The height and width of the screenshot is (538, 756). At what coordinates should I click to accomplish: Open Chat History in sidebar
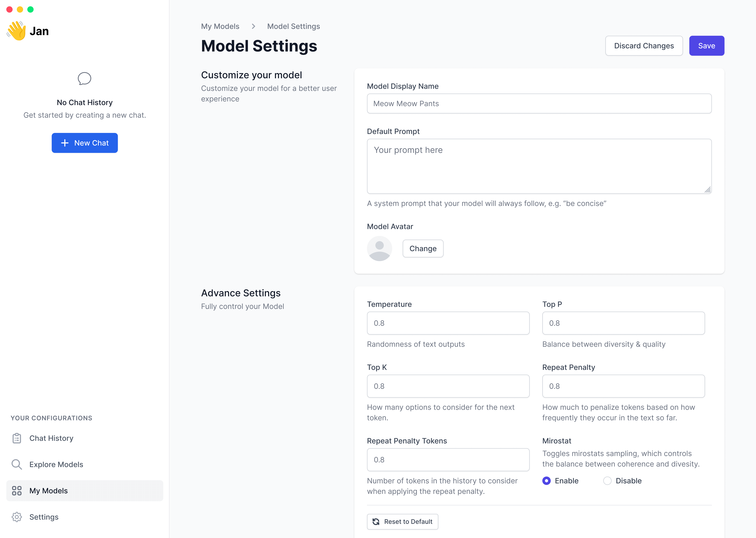[x=51, y=438]
